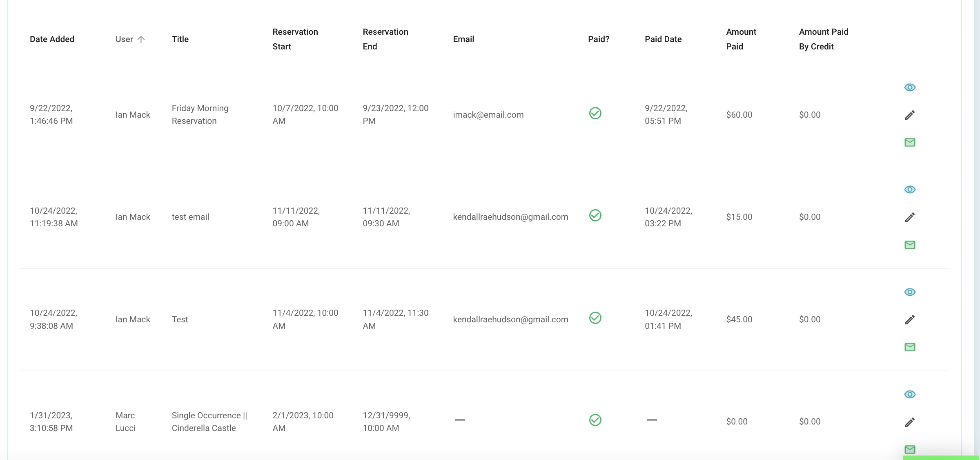View the test email reservation eye icon
Viewport: 980px width, 460px height.
point(910,190)
